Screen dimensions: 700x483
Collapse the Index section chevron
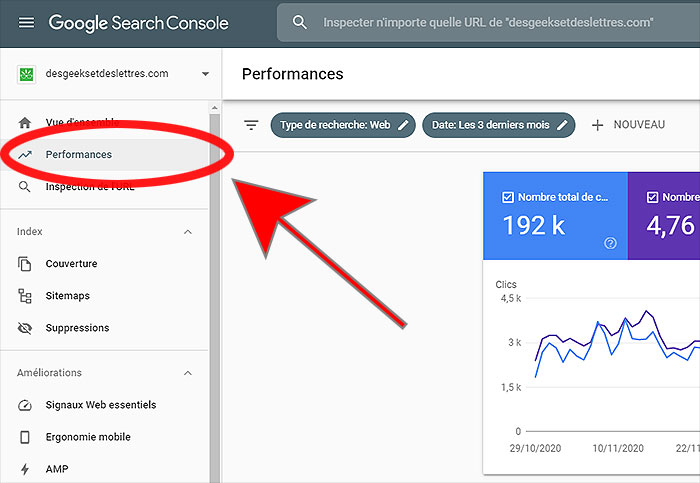[x=188, y=232]
